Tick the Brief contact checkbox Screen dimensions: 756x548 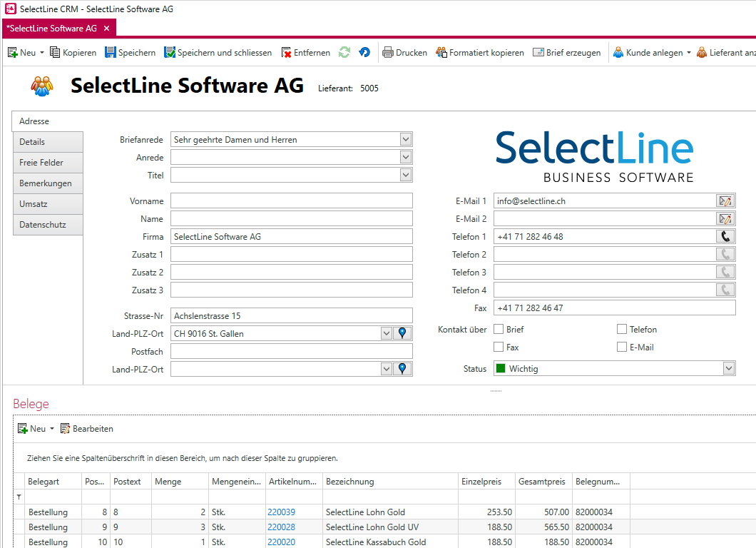click(499, 329)
